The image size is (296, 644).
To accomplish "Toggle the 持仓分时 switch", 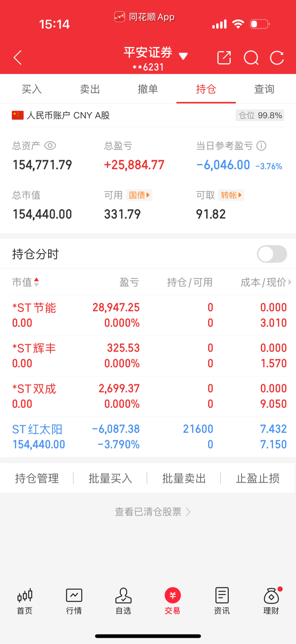I will 272,254.
